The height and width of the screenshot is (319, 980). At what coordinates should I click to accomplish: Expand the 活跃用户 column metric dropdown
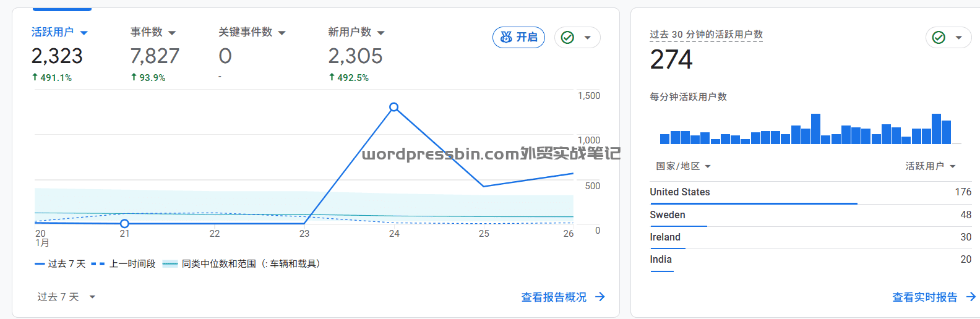(931, 166)
